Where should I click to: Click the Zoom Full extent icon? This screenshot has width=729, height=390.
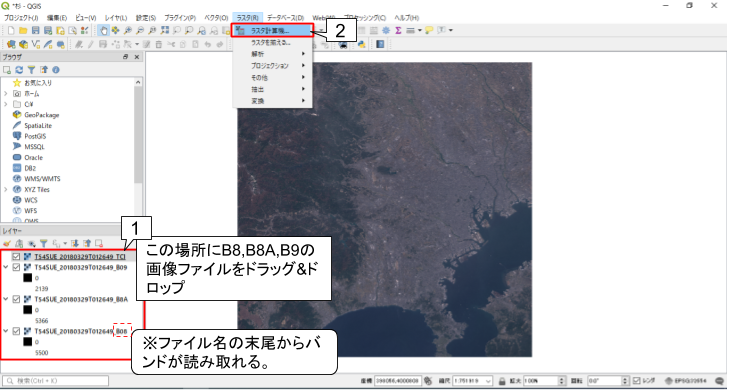[x=165, y=30]
